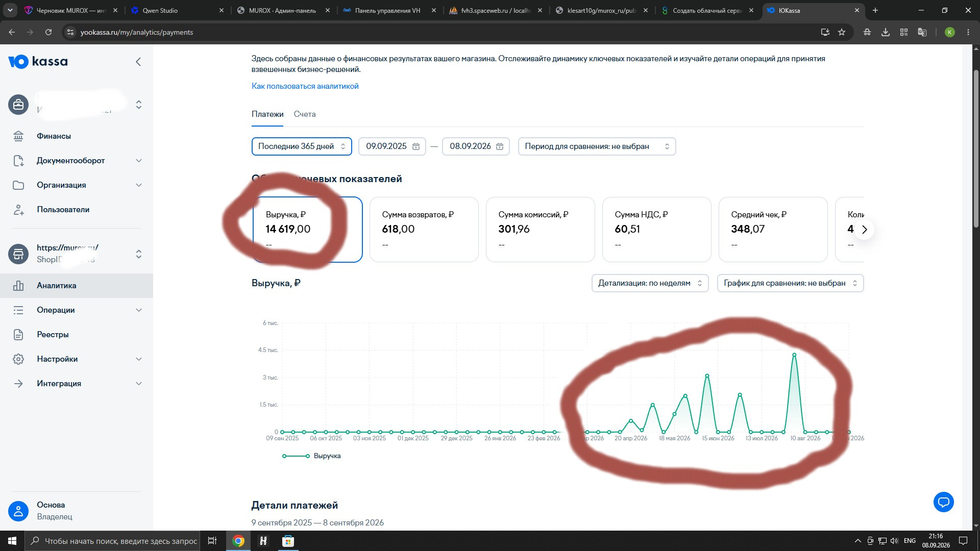This screenshot has width=980, height=551.
Task: Open the support chat bubble
Action: pyautogui.click(x=943, y=502)
